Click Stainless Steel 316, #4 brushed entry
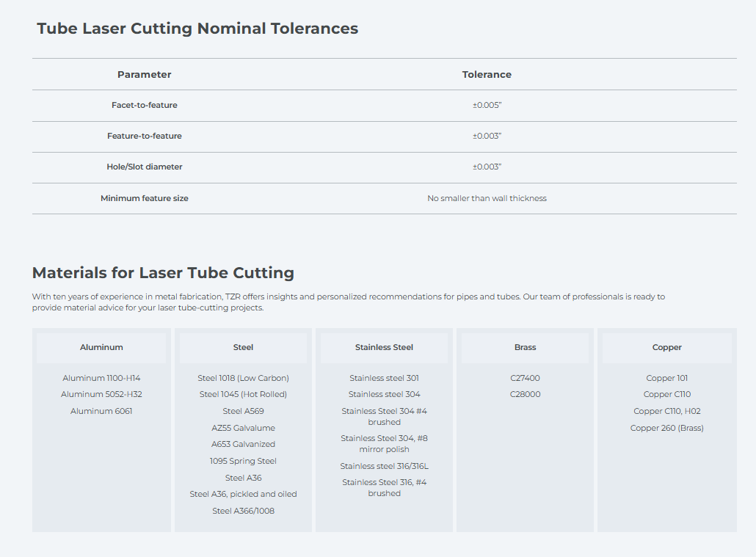 [x=384, y=488]
